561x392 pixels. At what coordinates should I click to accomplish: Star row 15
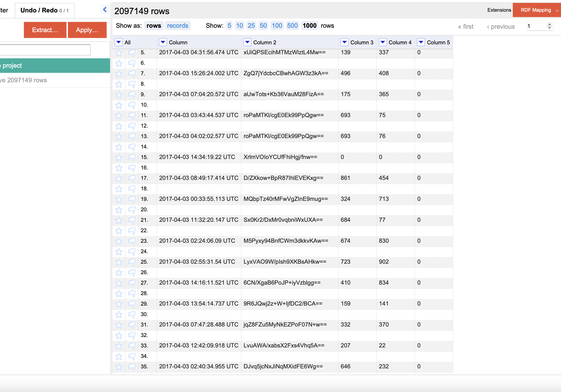click(x=119, y=157)
